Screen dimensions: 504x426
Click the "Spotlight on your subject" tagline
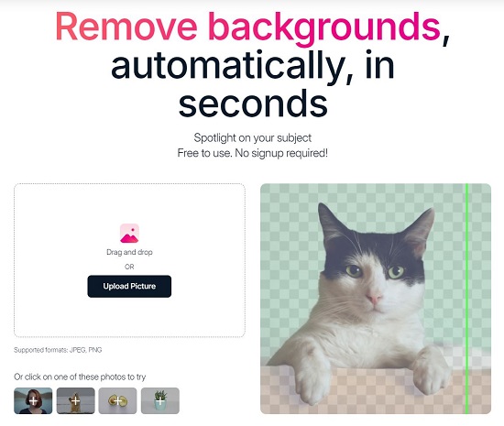[x=253, y=137]
